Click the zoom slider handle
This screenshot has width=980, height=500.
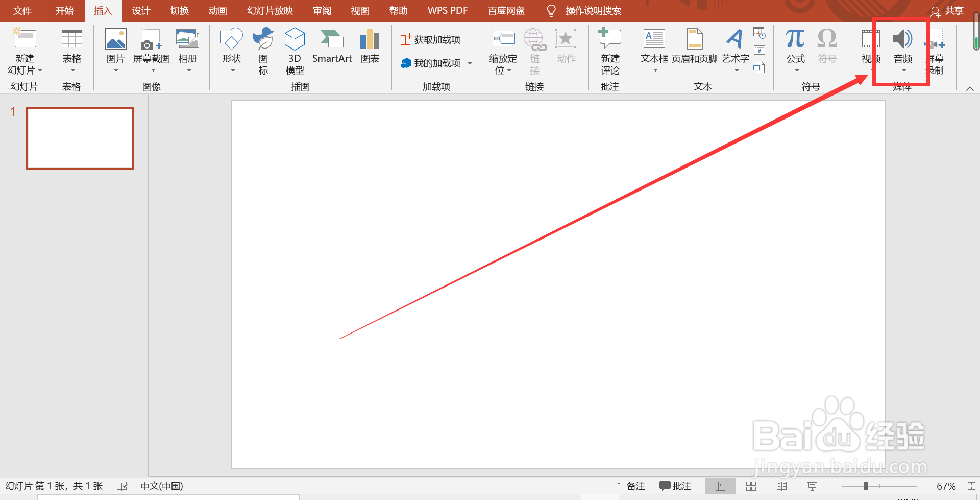866,486
